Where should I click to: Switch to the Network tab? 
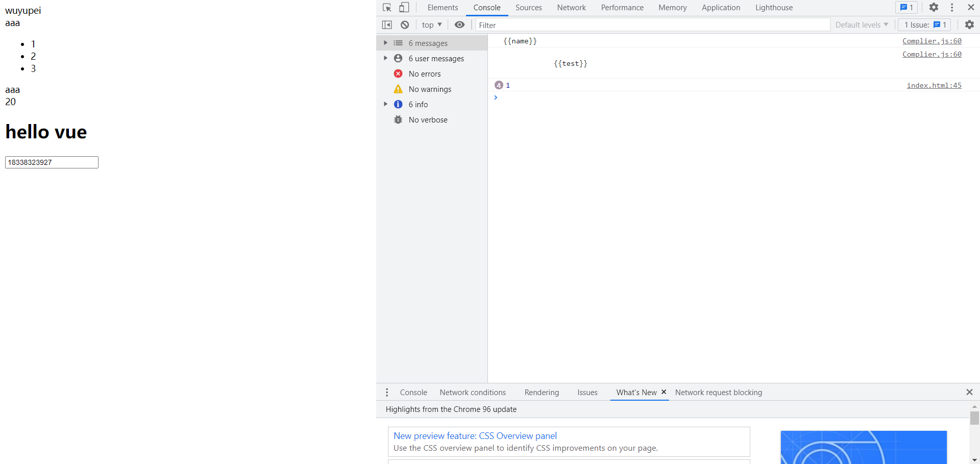point(571,8)
